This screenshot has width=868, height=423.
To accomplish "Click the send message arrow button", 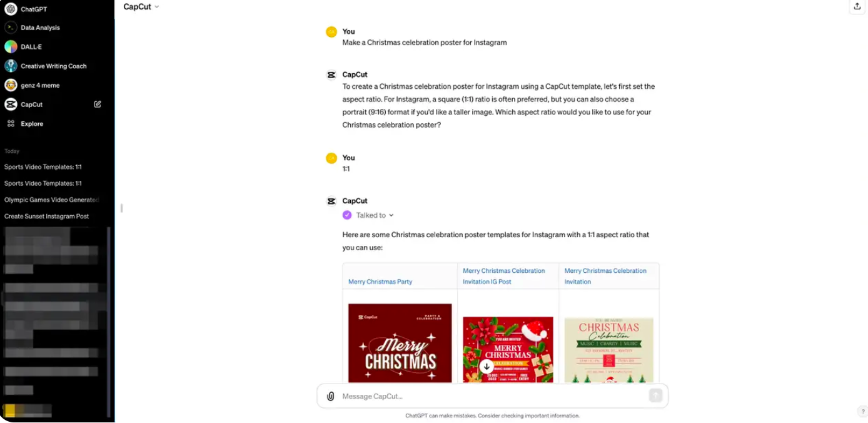I will [x=655, y=395].
